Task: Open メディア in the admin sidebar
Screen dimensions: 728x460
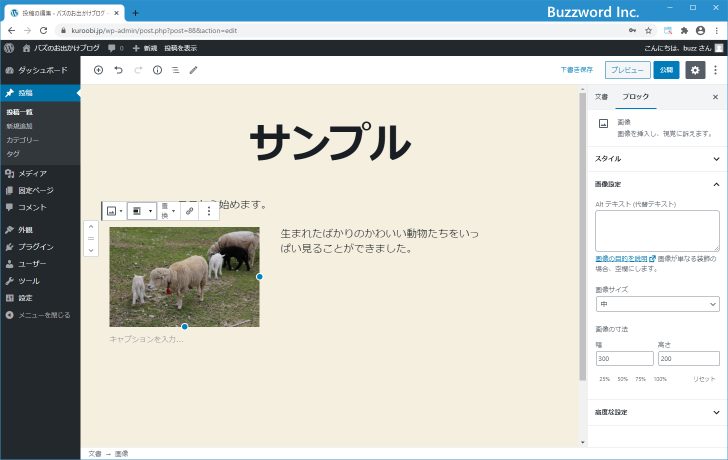Action: coord(32,174)
